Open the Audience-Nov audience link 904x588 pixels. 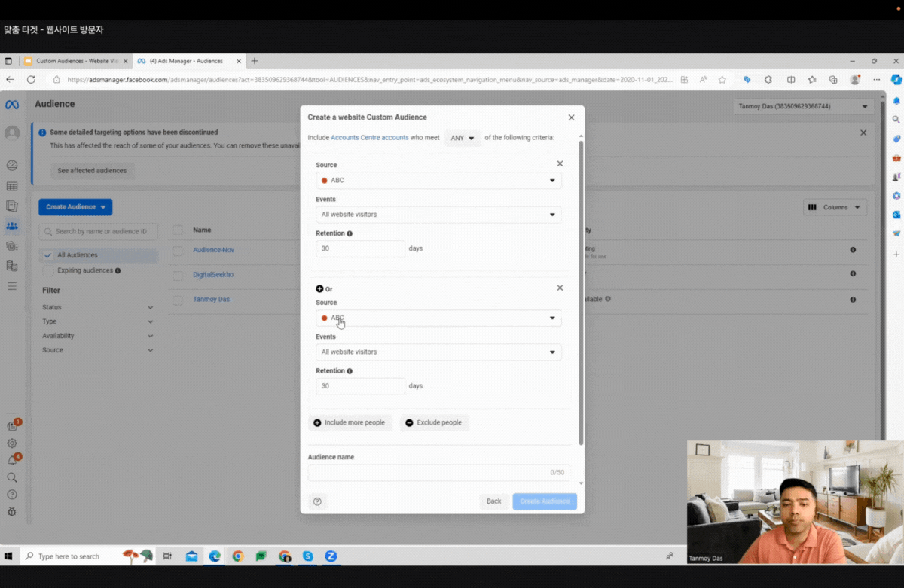[x=213, y=250]
